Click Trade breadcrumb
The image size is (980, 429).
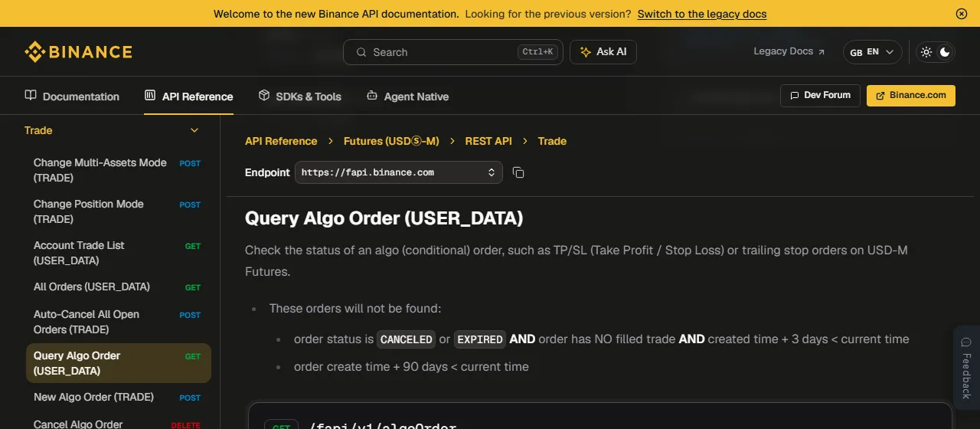tap(552, 141)
